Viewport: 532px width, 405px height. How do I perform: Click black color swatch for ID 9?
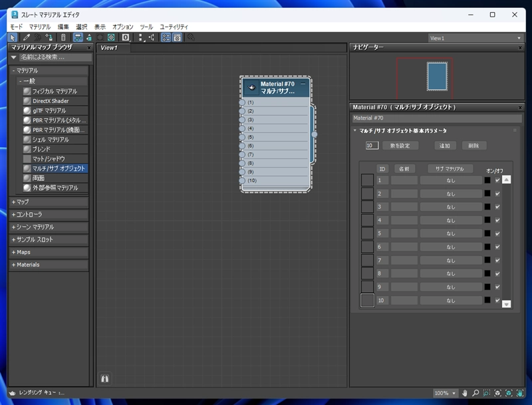click(487, 287)
